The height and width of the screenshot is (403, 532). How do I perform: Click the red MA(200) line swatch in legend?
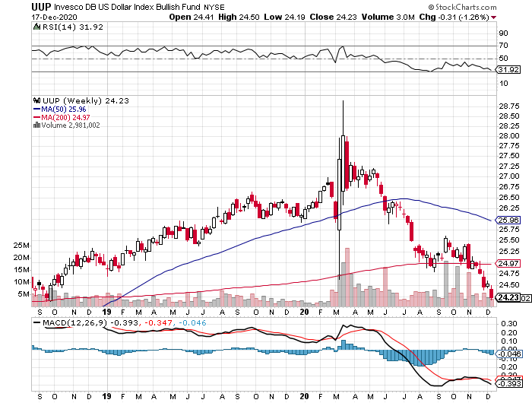36,117
